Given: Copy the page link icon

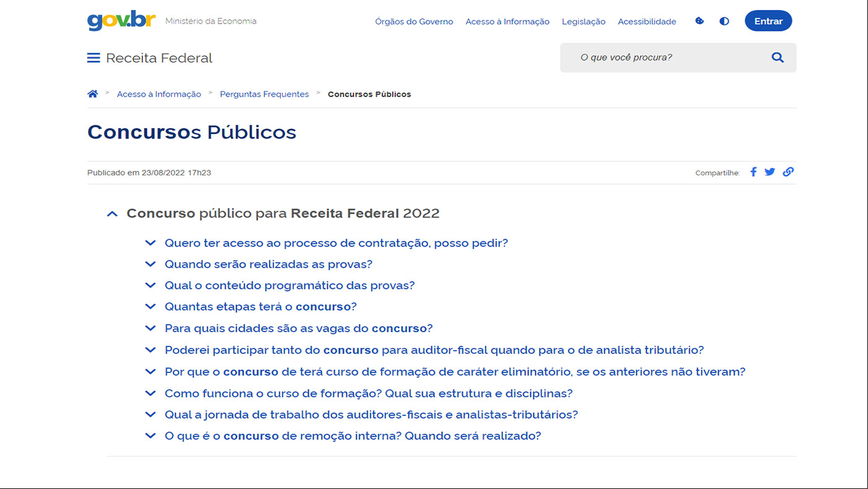Looking at the screenshot, I should pos(788,172).
